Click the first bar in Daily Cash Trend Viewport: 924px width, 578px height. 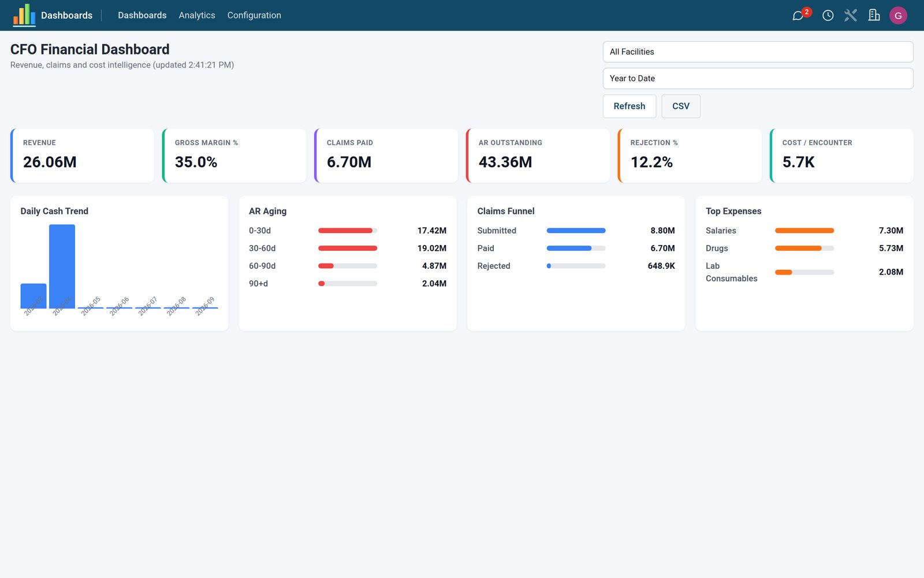click(33, 296)
